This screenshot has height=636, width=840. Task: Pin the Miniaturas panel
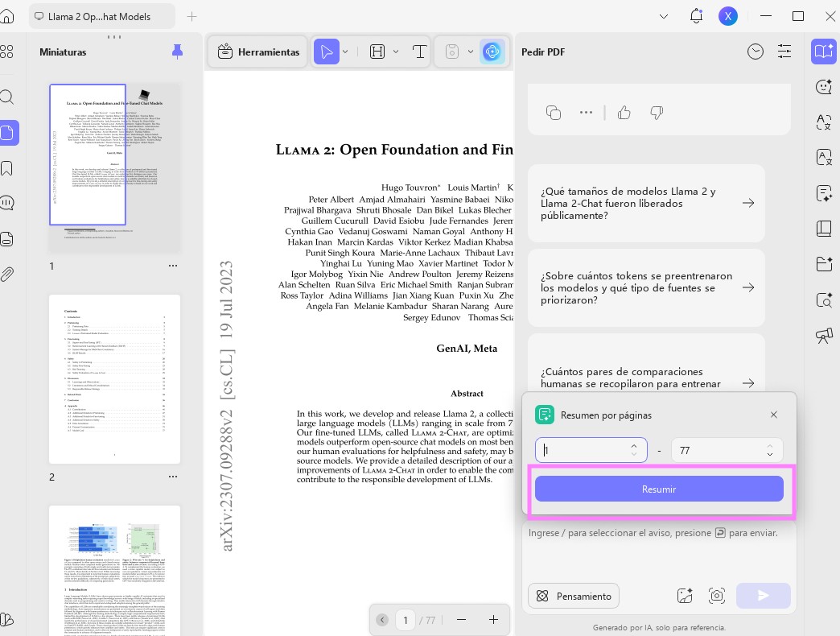pos(177,52)
